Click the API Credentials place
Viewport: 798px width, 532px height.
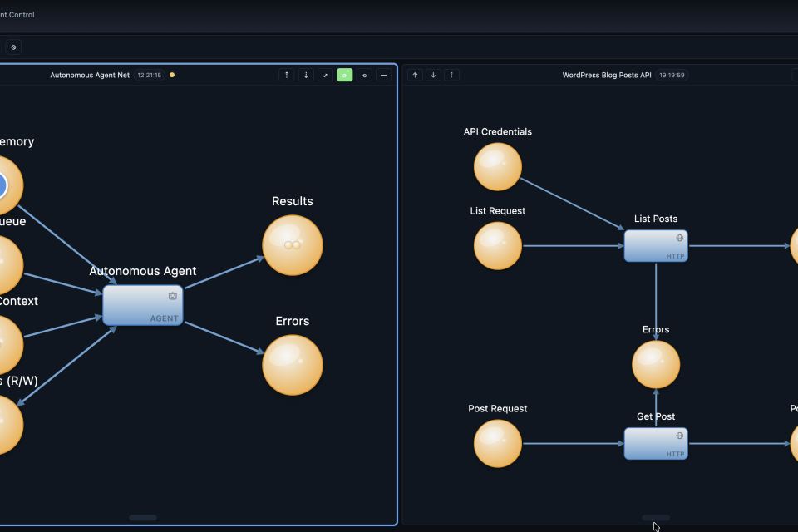coord(498,166)
